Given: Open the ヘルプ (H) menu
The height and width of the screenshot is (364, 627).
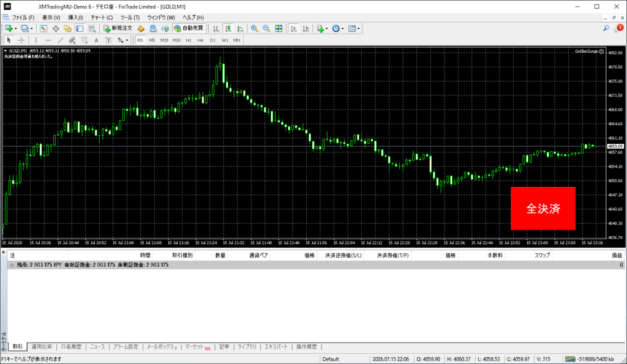Looking at the screenshot, I should tap(193, 18).
